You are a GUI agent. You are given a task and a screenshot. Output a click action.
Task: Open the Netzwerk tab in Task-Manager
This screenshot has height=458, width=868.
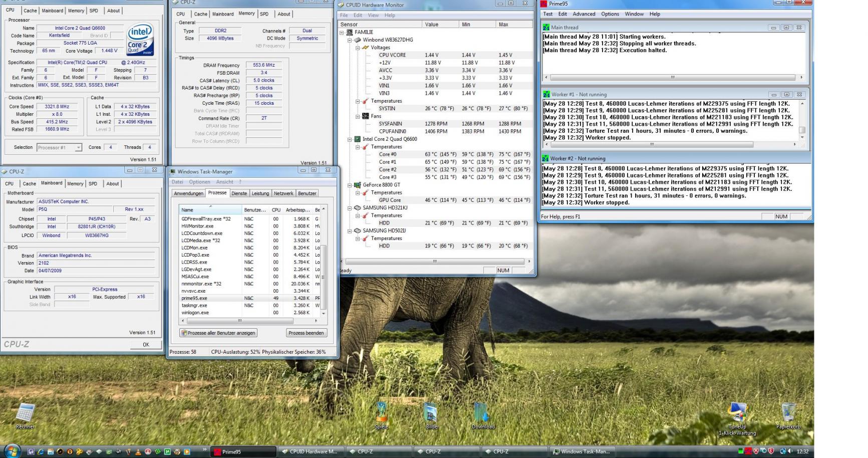tap(283, 193)
